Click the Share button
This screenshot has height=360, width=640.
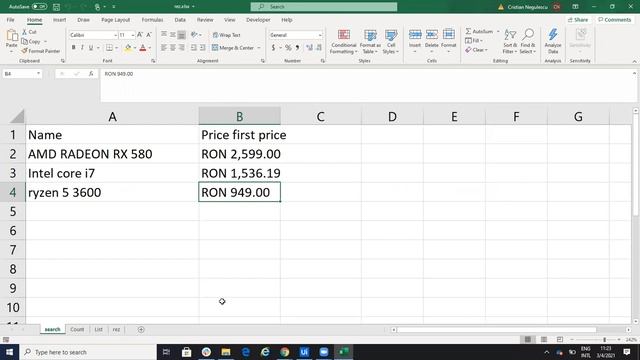(578, 20)
